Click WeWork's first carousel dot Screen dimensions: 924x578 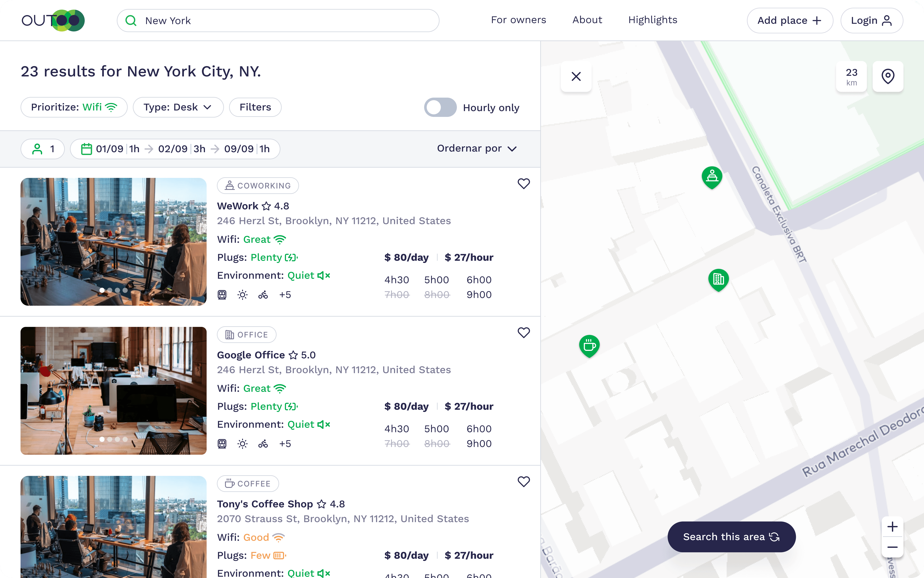[102, 290]
